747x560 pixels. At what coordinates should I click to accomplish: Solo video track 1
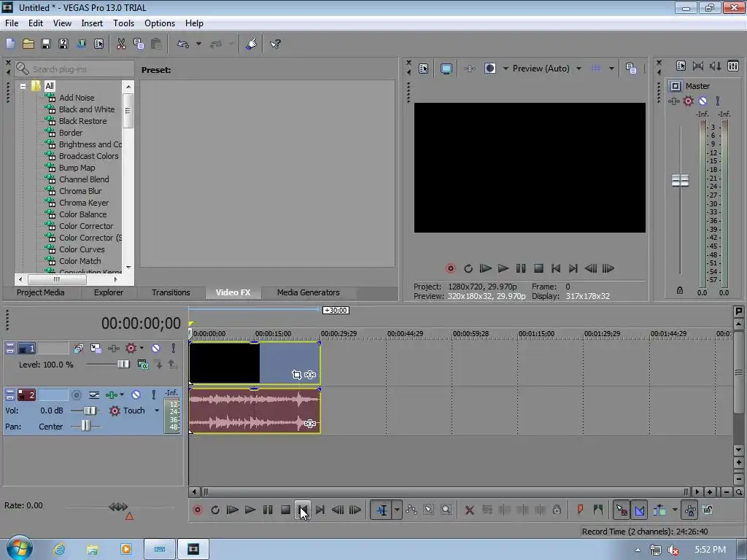point(174,349)
